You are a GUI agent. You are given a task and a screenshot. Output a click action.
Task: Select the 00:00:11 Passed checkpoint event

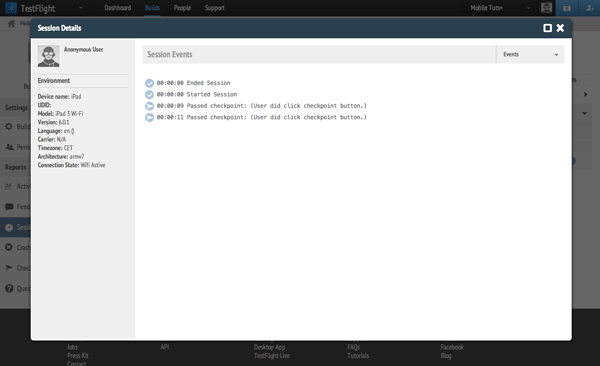tap(261, 117)
